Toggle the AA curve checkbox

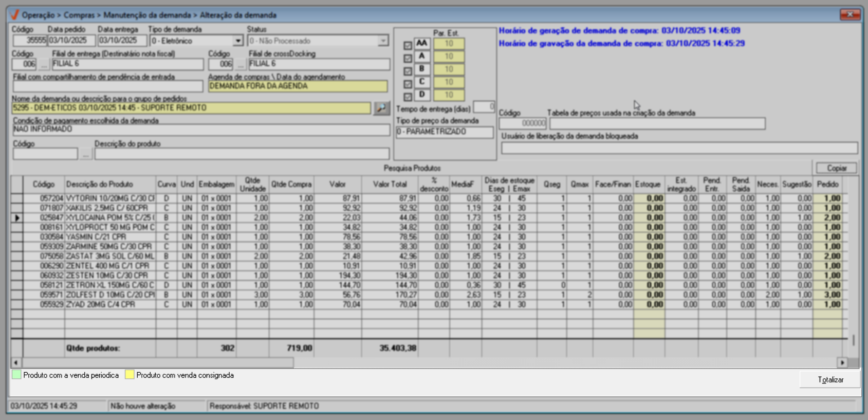(408, 46)
